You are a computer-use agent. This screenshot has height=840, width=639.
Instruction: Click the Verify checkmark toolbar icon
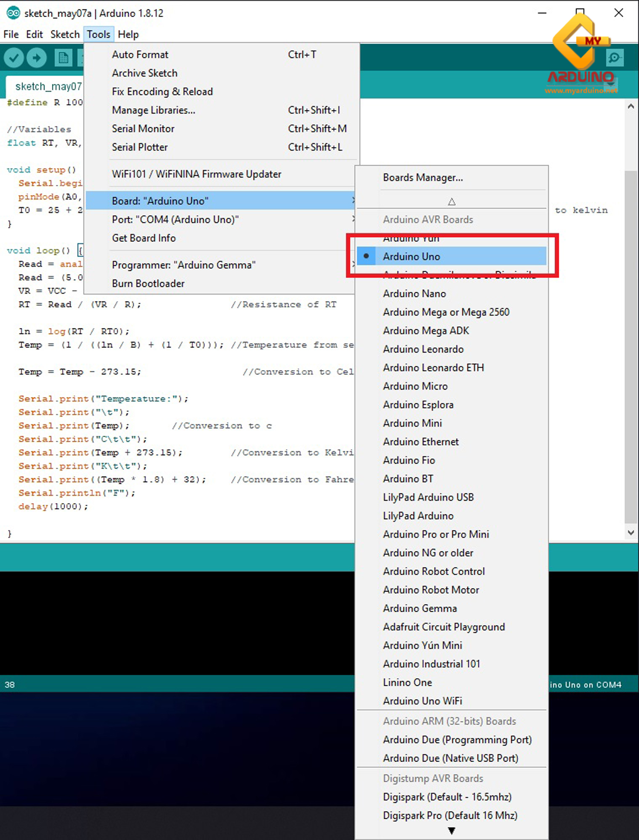pyautogui.click(x=14, y=58)
